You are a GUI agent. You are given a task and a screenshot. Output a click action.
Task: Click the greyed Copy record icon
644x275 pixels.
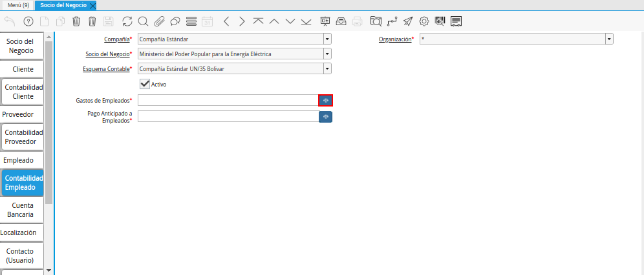coord(60,21)
